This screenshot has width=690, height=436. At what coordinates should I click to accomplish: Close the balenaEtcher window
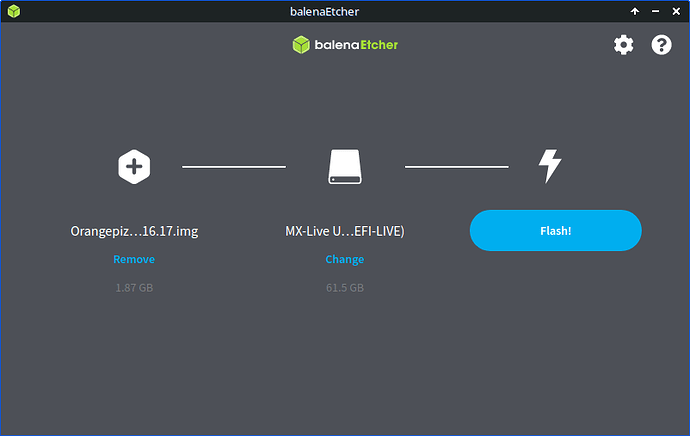(x=675, y=11)
